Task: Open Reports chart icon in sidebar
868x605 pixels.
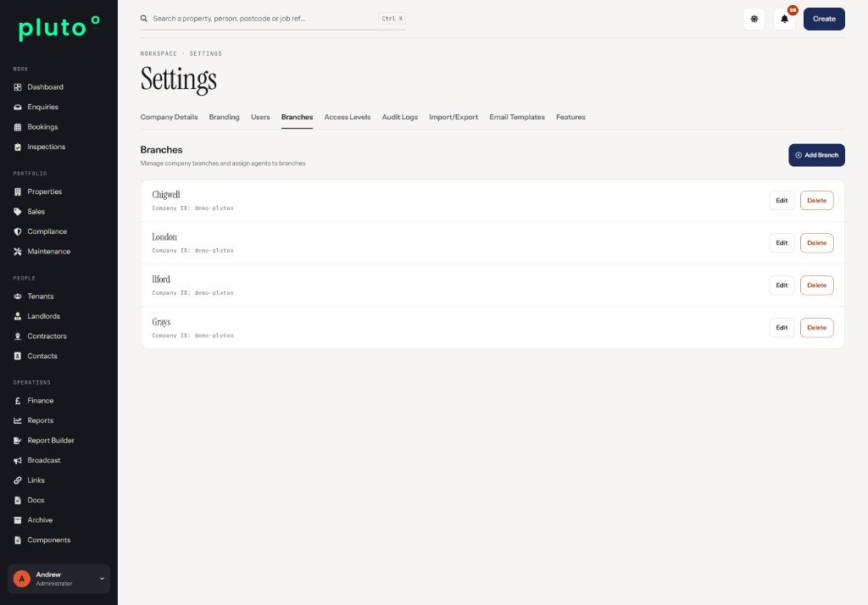Action: [18, 420]
